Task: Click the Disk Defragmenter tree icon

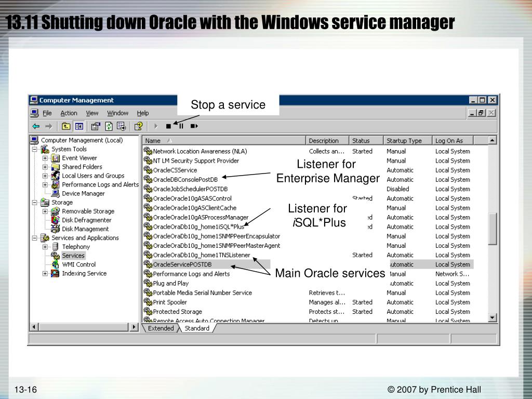Action: pos(55,220)
